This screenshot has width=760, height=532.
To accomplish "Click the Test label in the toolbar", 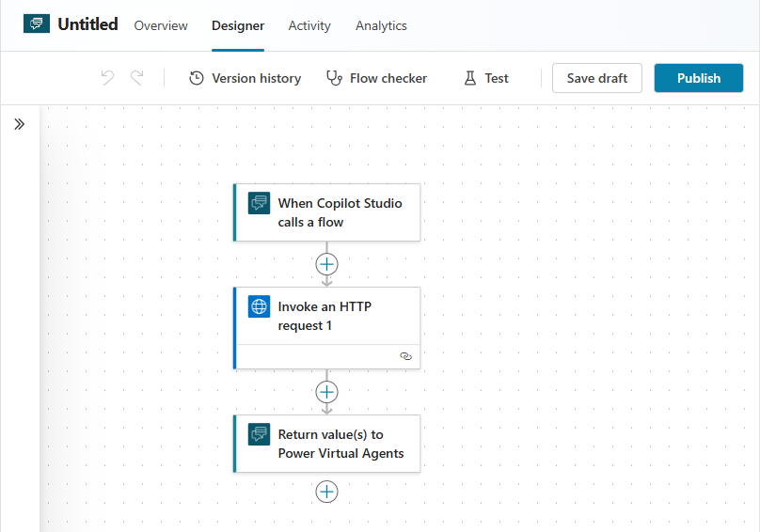I will coord(497,78).
